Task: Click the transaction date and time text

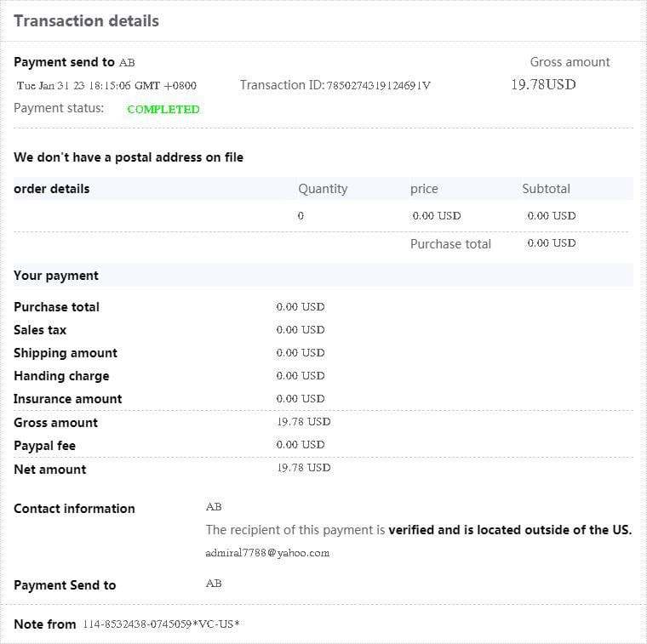Action: (x=106, y=86)
